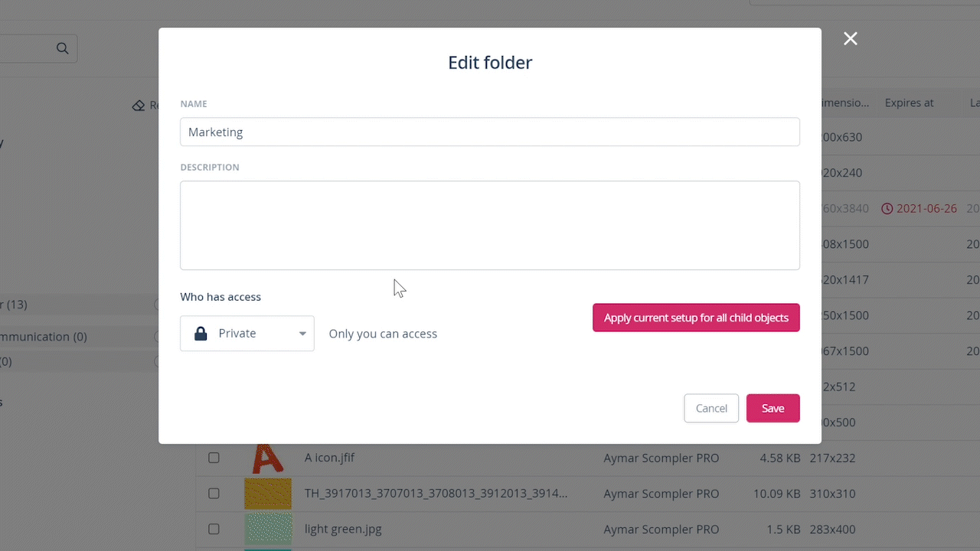
Task: Click inside the Description text area
Action: click(x=490, y=225)
